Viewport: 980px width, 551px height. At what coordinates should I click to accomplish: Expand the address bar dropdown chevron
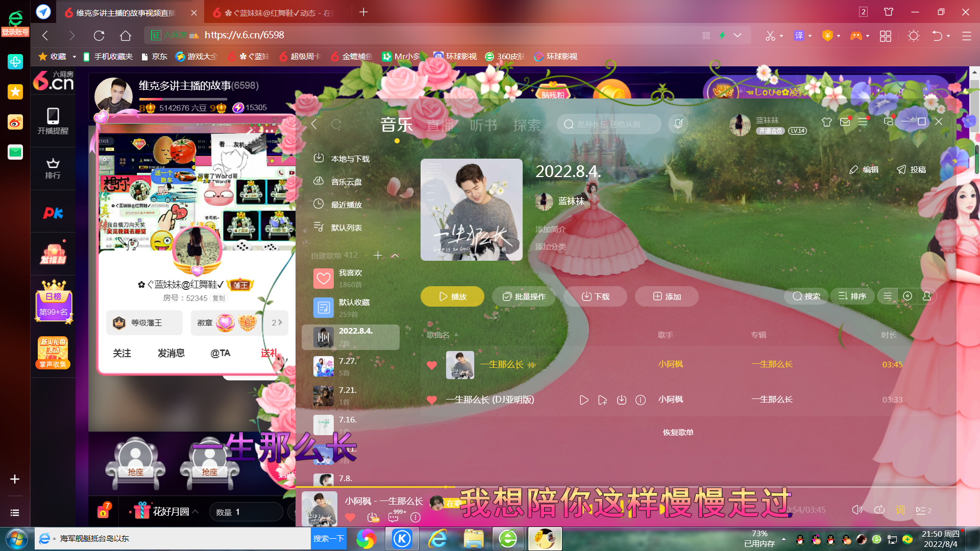coord(738,35)
